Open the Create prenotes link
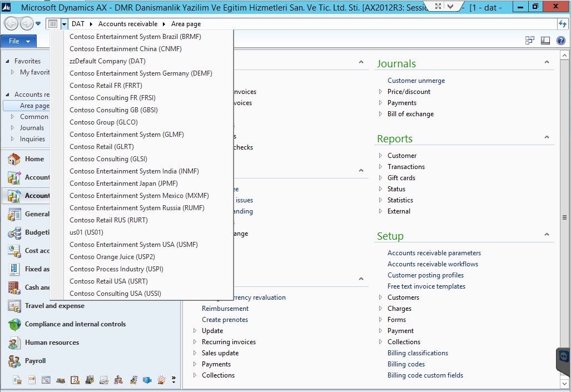The width and height of the screenshot is (571, 392). tap(225, 320)
